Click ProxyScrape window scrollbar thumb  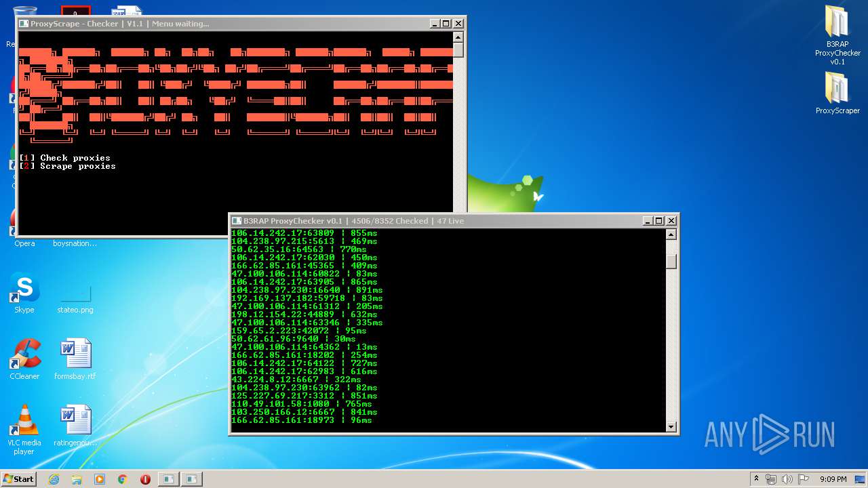[x=458, y=50]
